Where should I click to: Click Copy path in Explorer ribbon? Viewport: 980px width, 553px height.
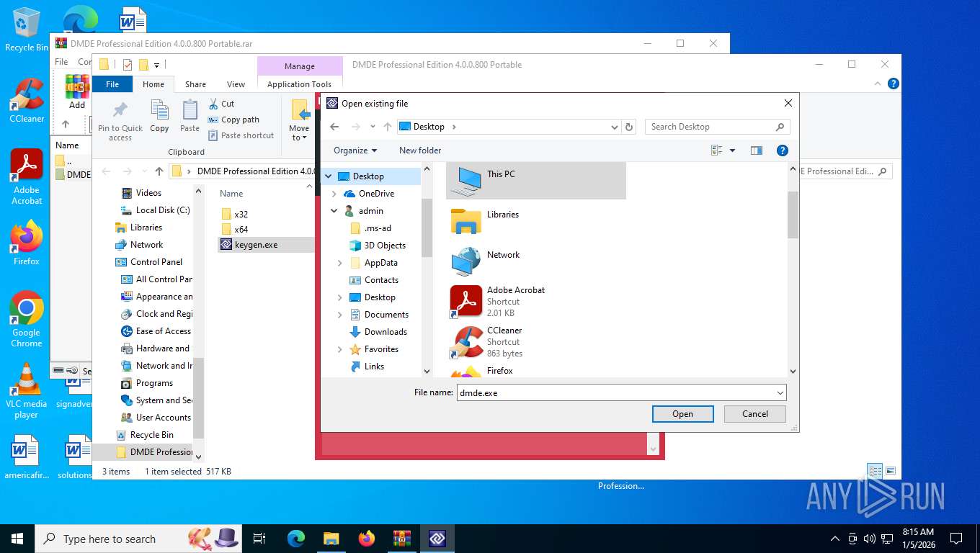233,120
